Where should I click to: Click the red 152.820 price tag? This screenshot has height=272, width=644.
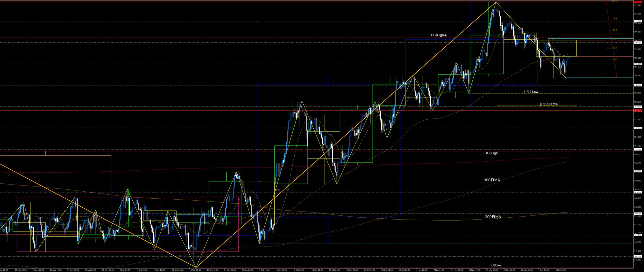[x=637, y=111]
